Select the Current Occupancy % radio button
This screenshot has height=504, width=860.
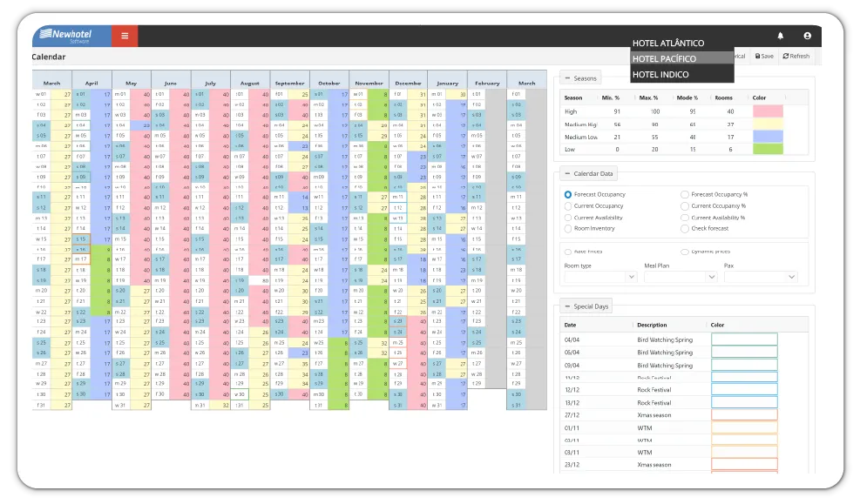click(x=685, y=206)
